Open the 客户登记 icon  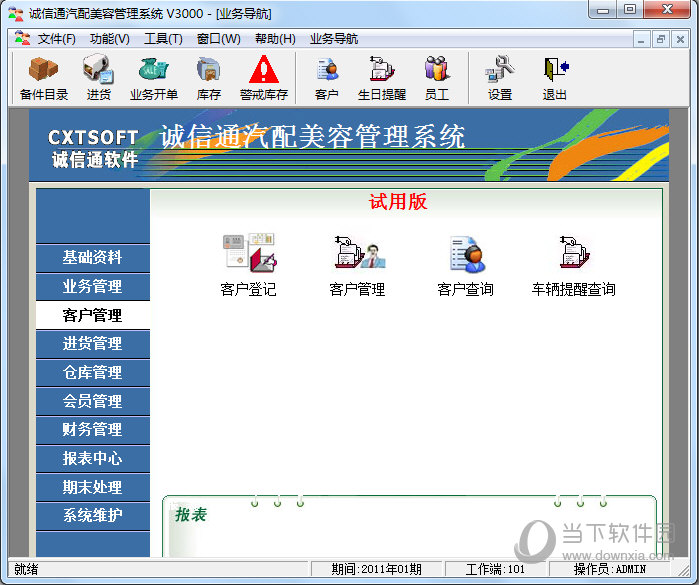tap(249, 265)
